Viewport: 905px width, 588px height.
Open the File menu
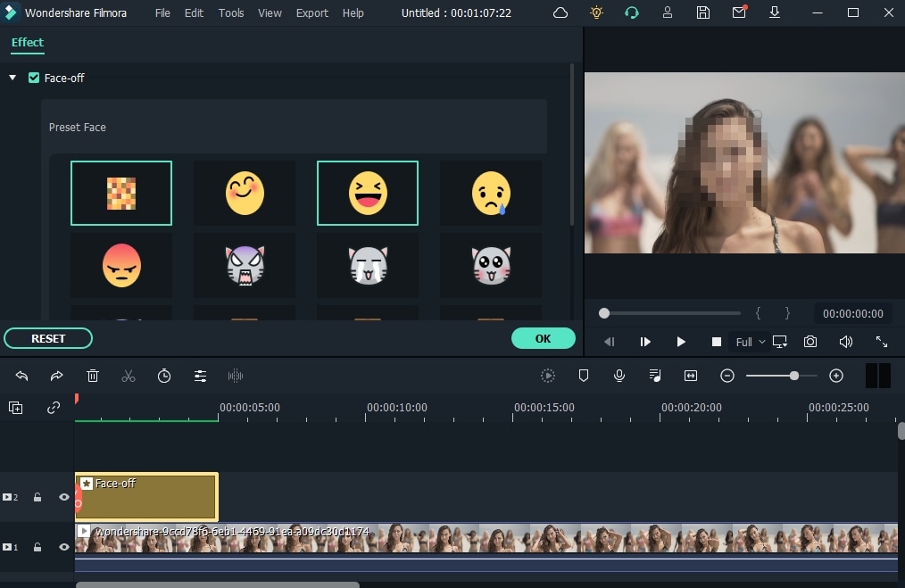pos(162,12)
